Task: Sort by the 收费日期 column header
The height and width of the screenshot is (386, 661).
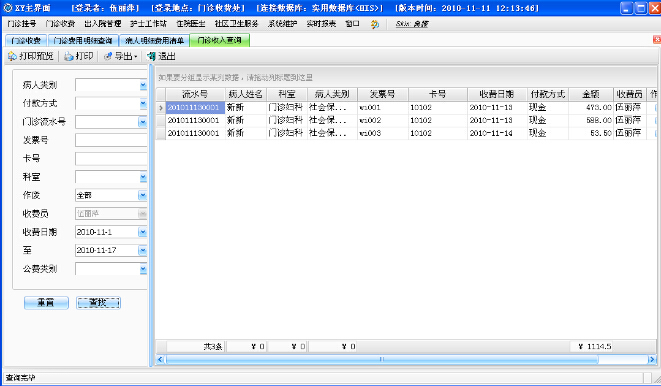Action: tap(497, 94)
